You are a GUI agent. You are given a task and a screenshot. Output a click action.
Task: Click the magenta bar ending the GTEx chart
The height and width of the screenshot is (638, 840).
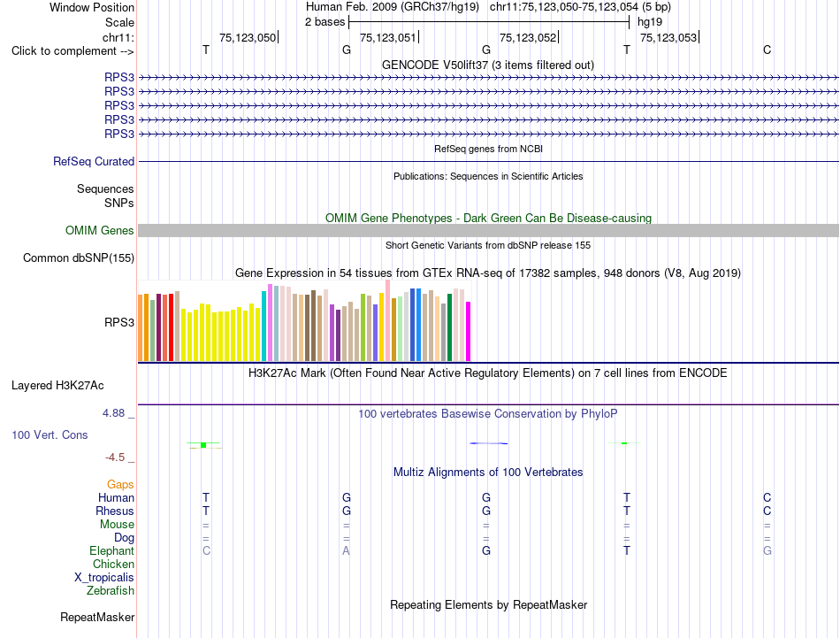(469, 331)
